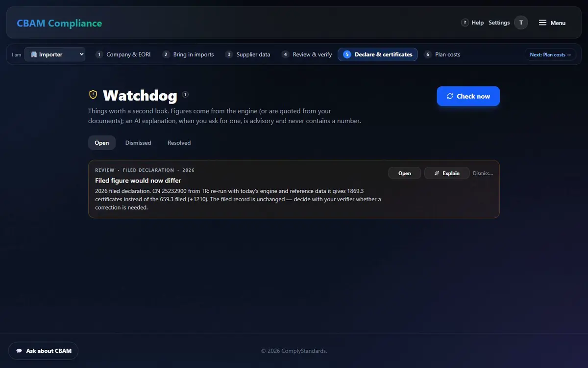Click the Watchdog shield warning icon
The image size is (588, 368).
[x=93, y=94]
